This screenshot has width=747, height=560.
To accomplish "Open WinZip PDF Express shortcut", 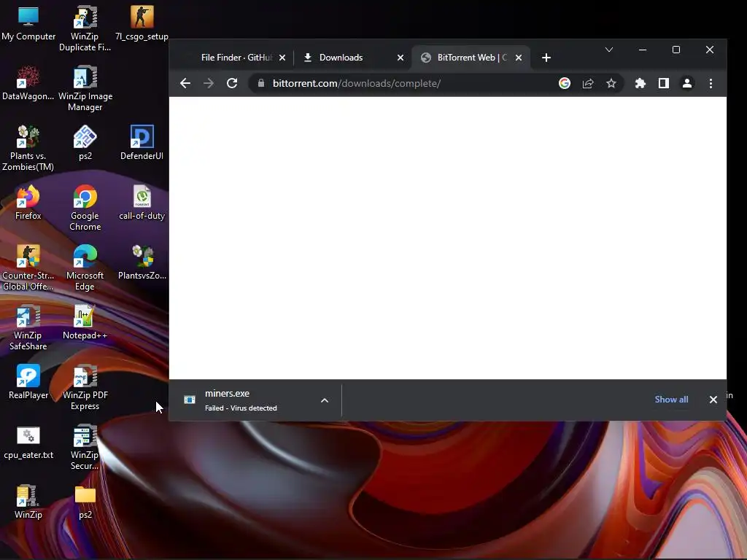I will [x=85, y=387].
